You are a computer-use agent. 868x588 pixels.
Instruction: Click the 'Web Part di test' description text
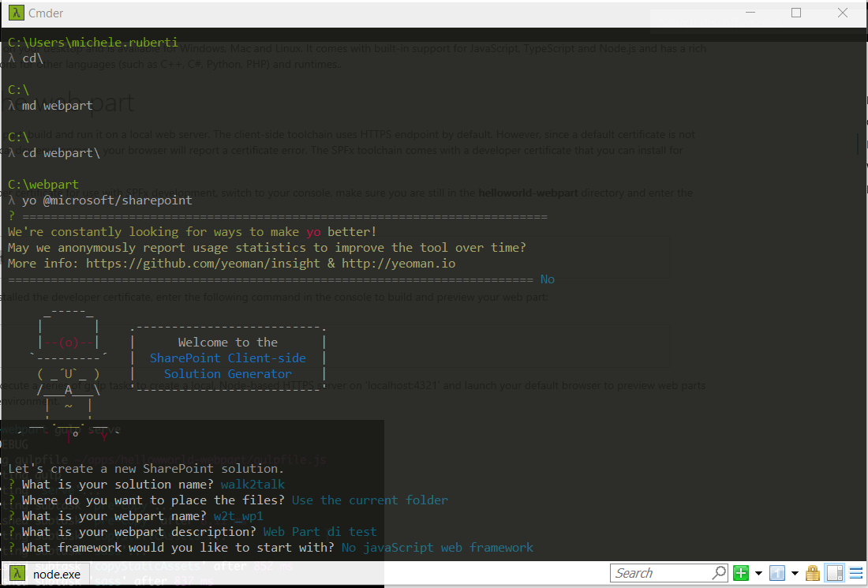[320, 532]
